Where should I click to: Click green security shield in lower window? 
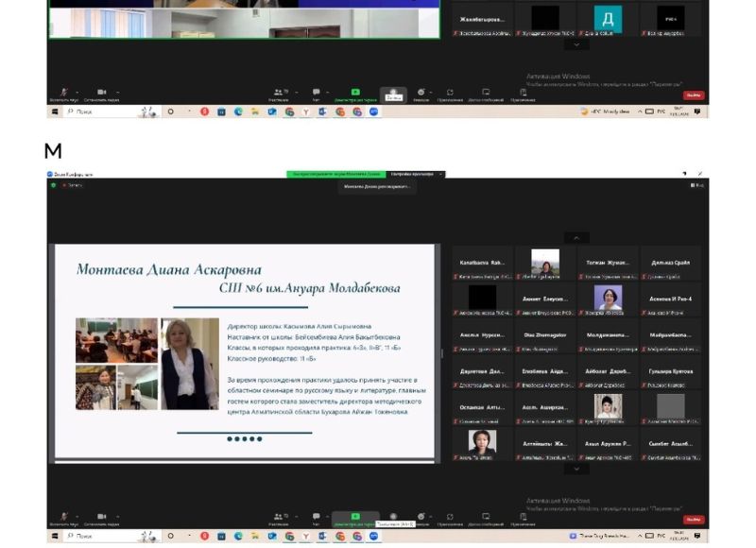coord(54,185)
